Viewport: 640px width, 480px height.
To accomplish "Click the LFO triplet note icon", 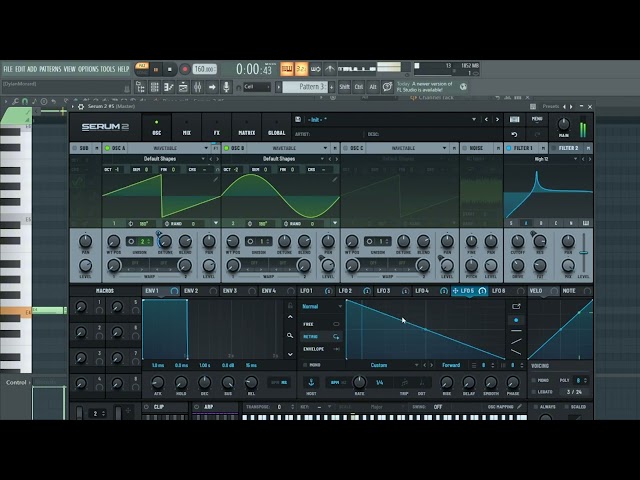I will point(404,383).
